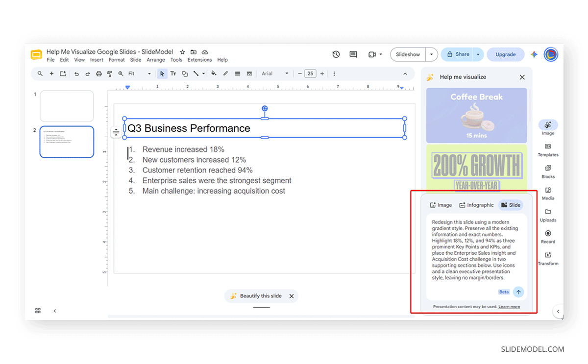Screen dimensions: 588x364
Task: Switch to the Image prompt tab
Action: pos(441,205)
